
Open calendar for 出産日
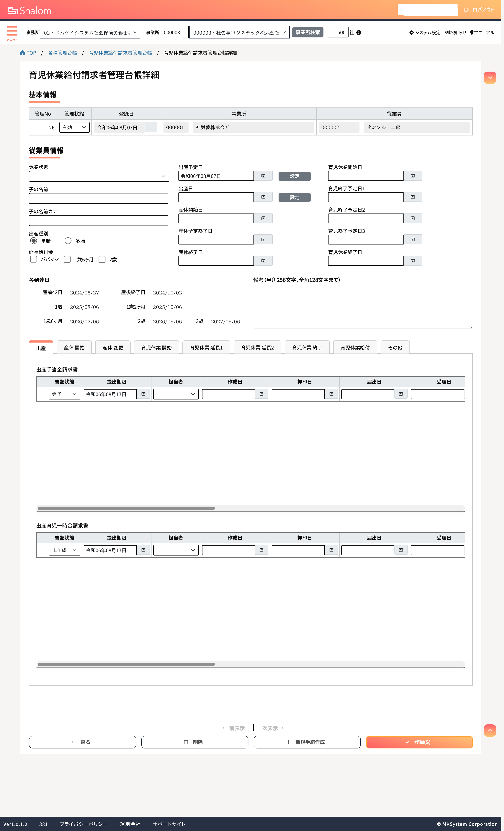click(x=263, y=197)
